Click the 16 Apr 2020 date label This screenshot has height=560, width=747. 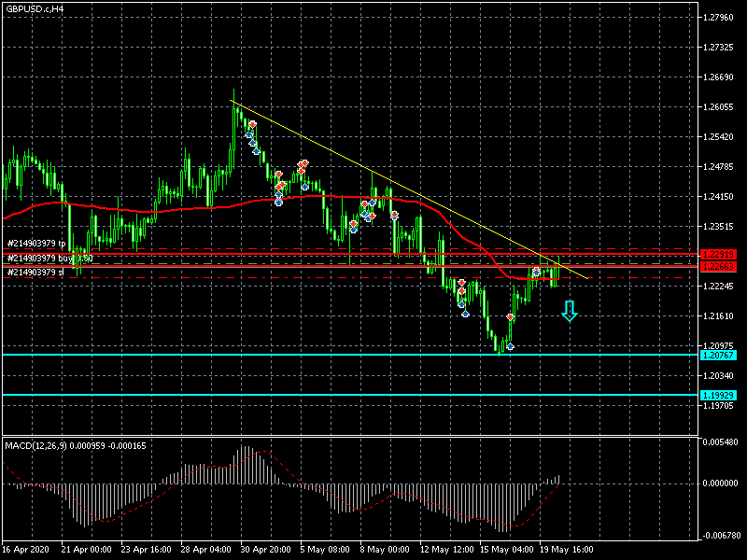coord(24,550)
